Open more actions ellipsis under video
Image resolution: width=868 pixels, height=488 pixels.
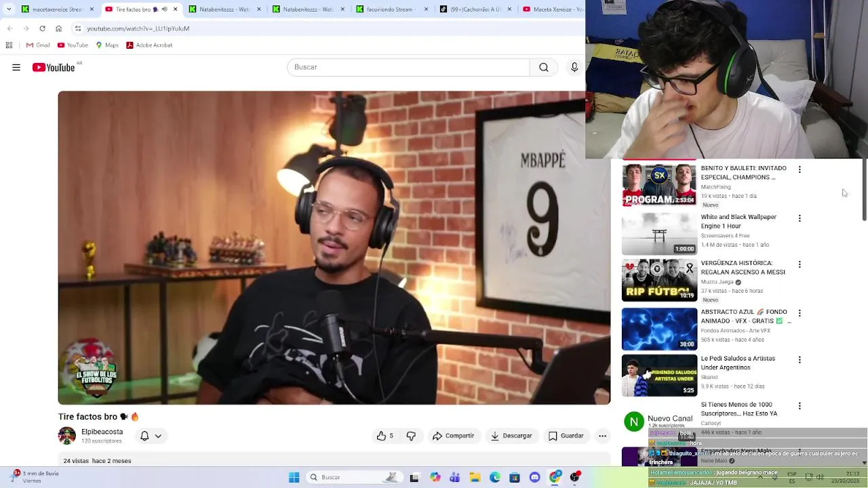click(602, 436)
